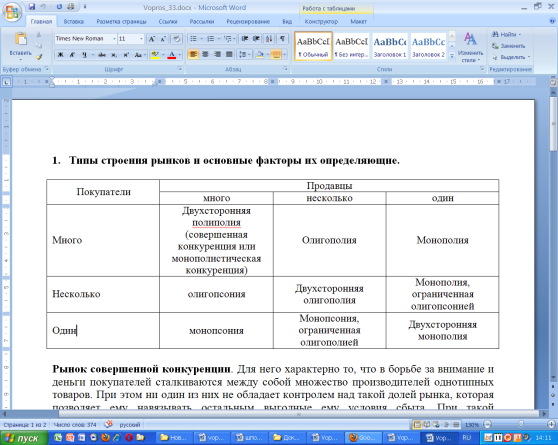Click the zoom slider handle

pos(521,424)
